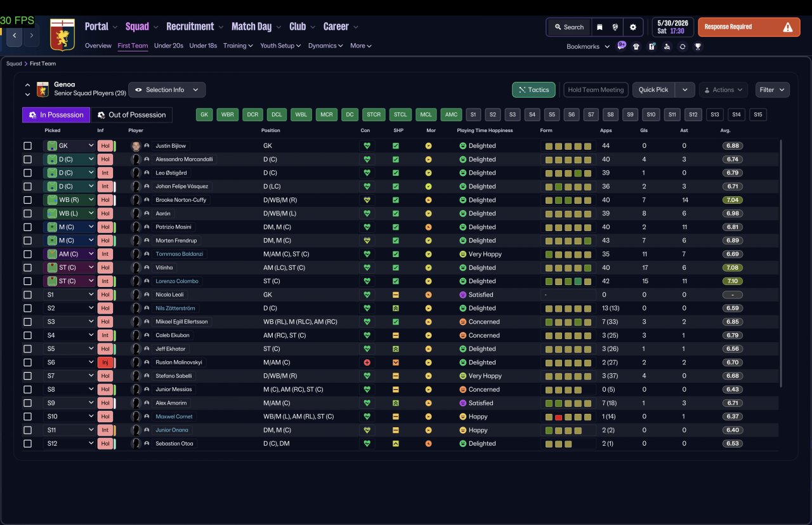This screenshot has height=525, width=812.
Task: Go forward with the right arrow
Action: tap(31, 35)
